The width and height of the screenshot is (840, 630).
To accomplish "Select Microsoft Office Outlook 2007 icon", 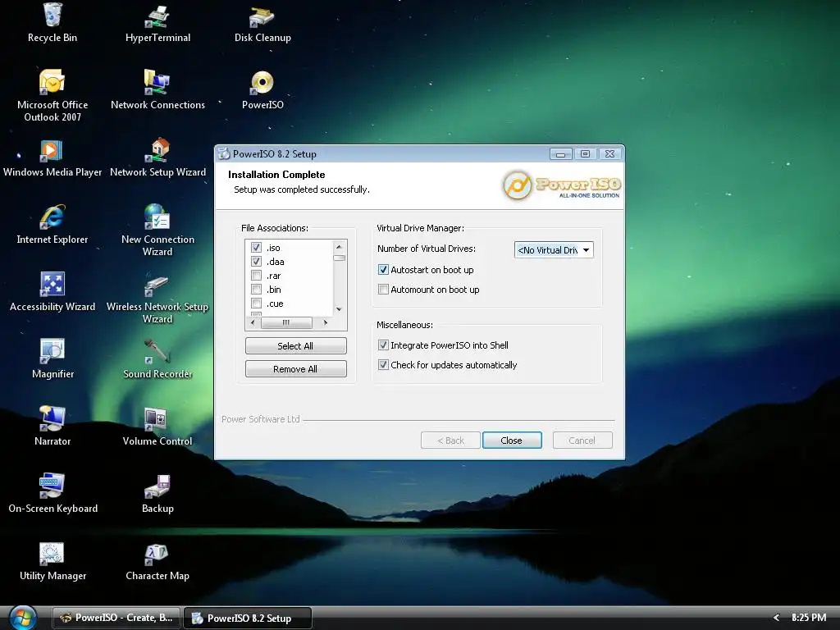I will (x=52, y=95).
